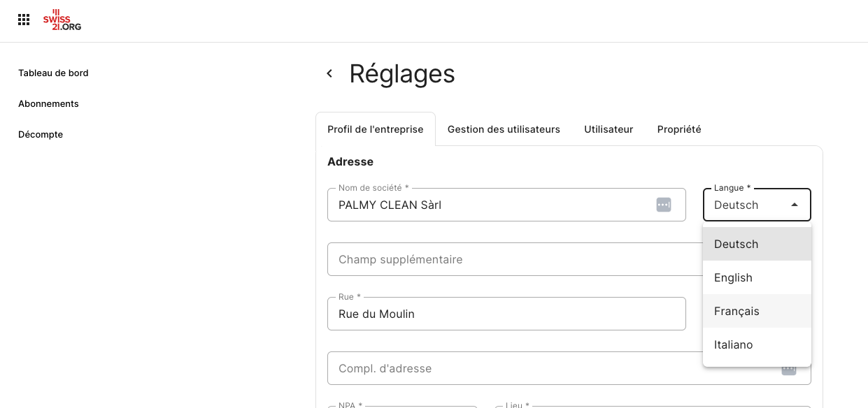Focus the Nom de société text field
Screen dimensions: 868x408
[506, 205]
